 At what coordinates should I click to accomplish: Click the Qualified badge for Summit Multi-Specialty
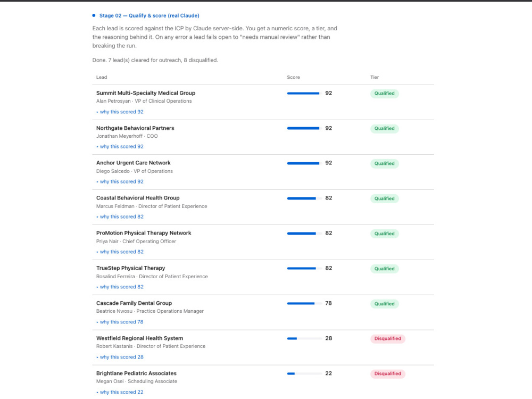(x=385, y=93)
